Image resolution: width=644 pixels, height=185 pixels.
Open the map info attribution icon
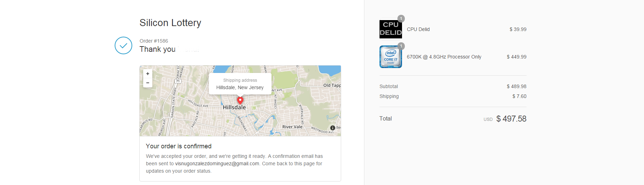(332, 128)
